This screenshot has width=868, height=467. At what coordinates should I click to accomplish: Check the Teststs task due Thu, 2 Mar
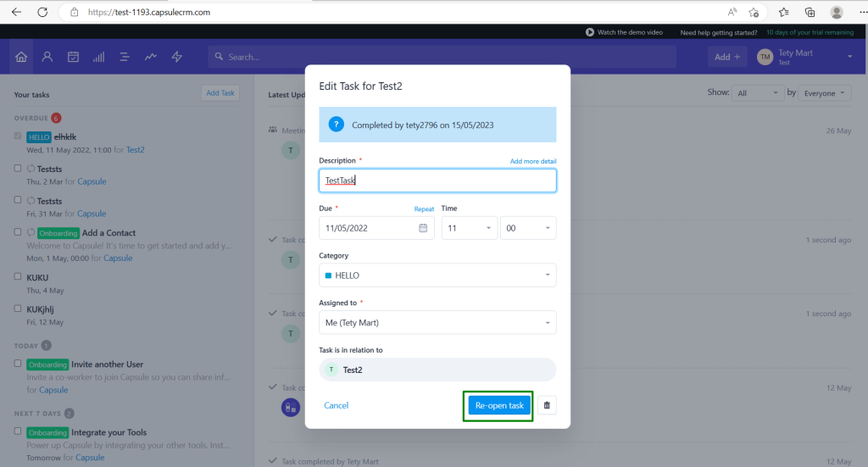pyautogui.click(x=18, y=168)
